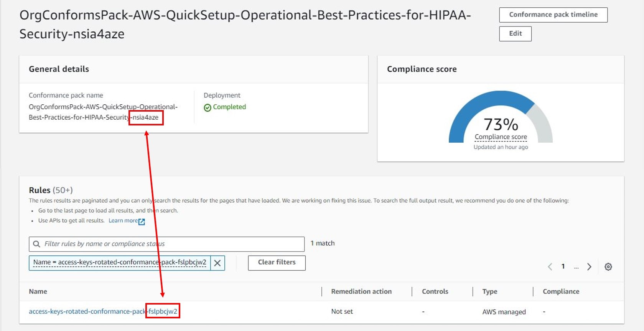Select page 1 in pagination
644x331 pixels.
coord(563,266)
